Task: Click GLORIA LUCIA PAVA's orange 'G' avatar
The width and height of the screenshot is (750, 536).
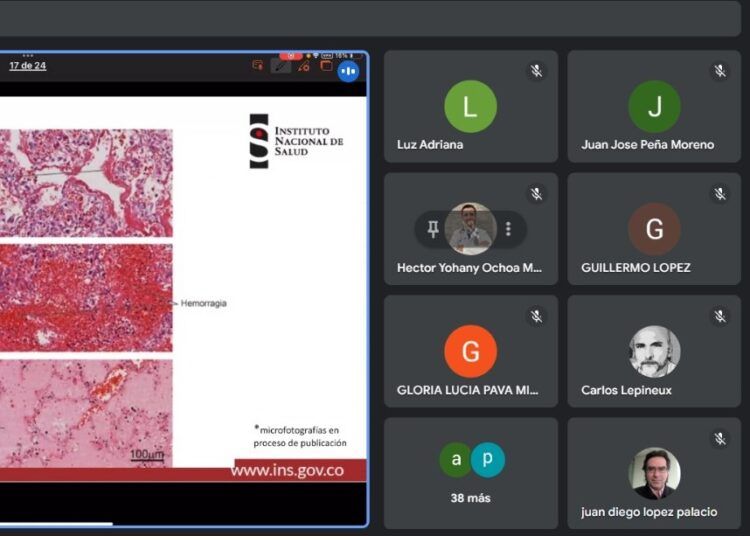Action: 471,351
